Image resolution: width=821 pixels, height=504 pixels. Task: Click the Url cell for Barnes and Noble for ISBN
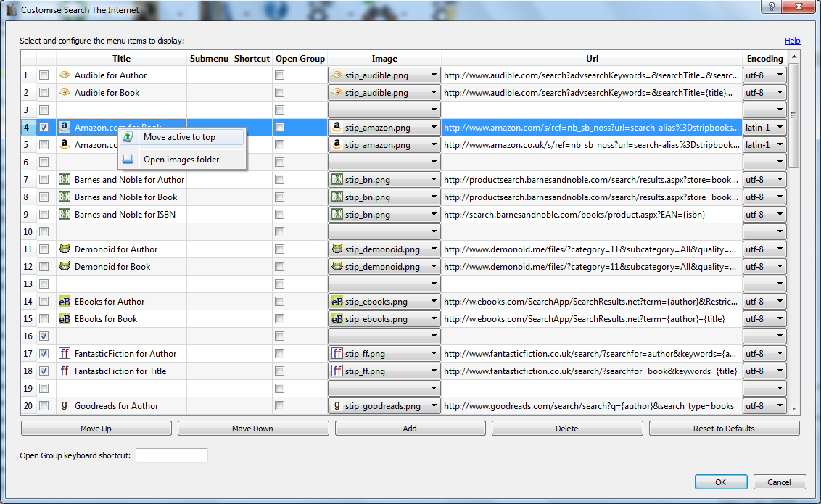click(592, 214)
